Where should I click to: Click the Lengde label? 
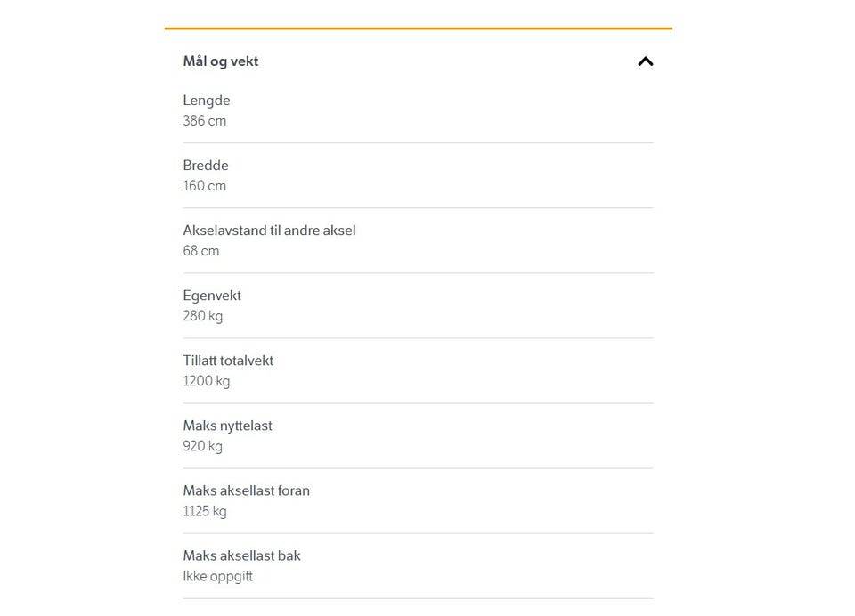pyautogui.click(x=207, y=101)
